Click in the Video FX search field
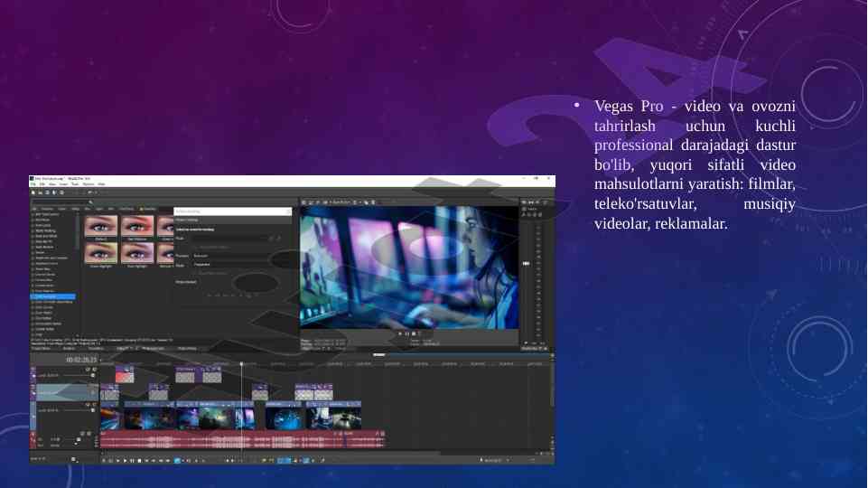The width and height of the screenshot is (868, 488). [x=61, y=202]
